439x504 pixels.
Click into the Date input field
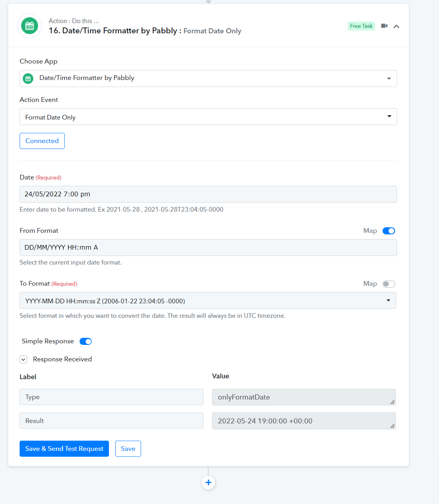(208, 194)
